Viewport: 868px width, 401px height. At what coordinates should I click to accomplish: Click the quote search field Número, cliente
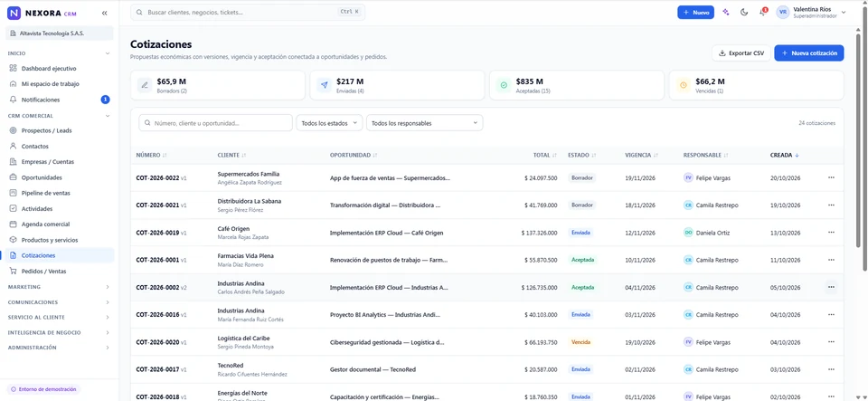point(215,123)
